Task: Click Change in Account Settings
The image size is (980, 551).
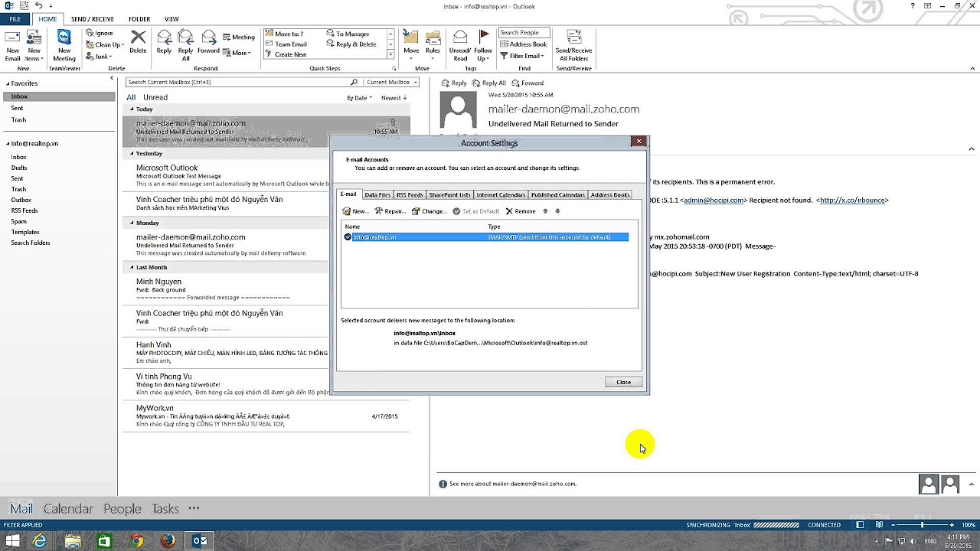Action: 430,211
